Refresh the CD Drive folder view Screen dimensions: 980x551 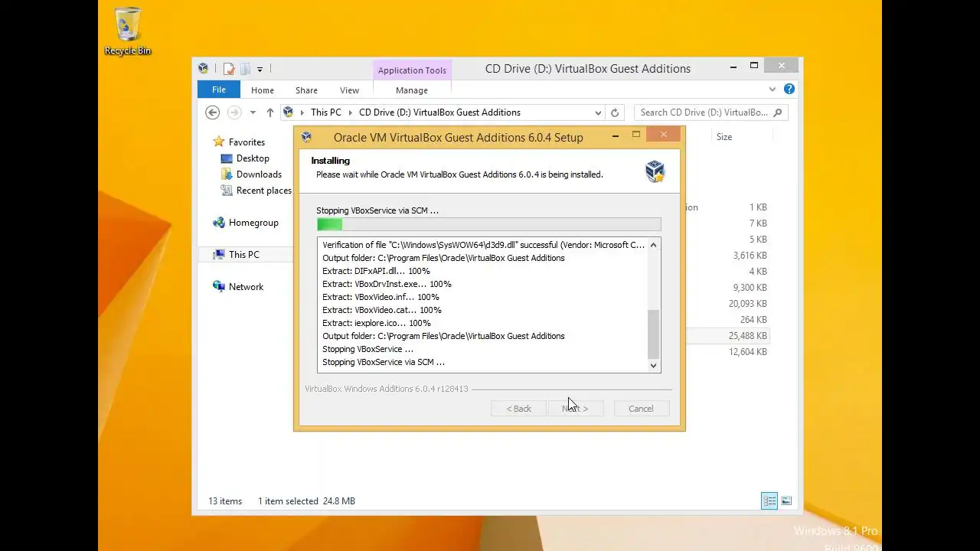click(614, 112)
